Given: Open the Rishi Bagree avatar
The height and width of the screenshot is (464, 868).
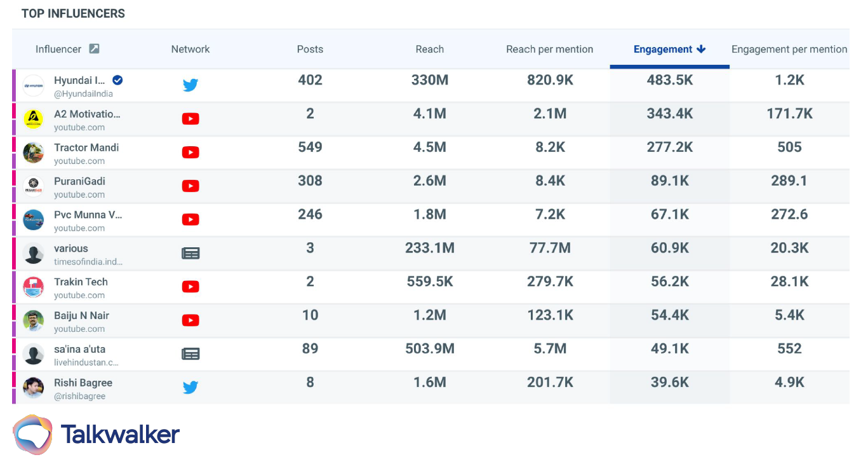Looking at the screenshot, I should pyautogui.click(x=34, y=388).
